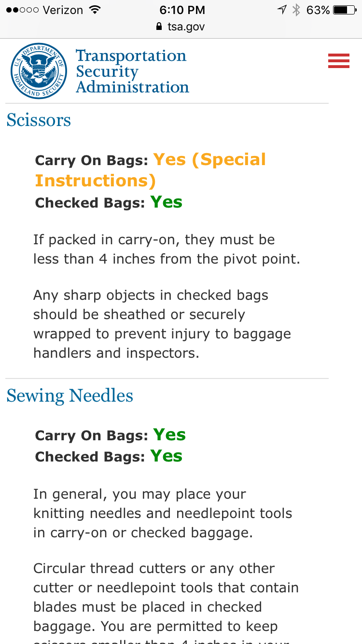Screen dimensions: 362x644
Task: Click the Transportation Security Administration title
Action: (132, 71)
